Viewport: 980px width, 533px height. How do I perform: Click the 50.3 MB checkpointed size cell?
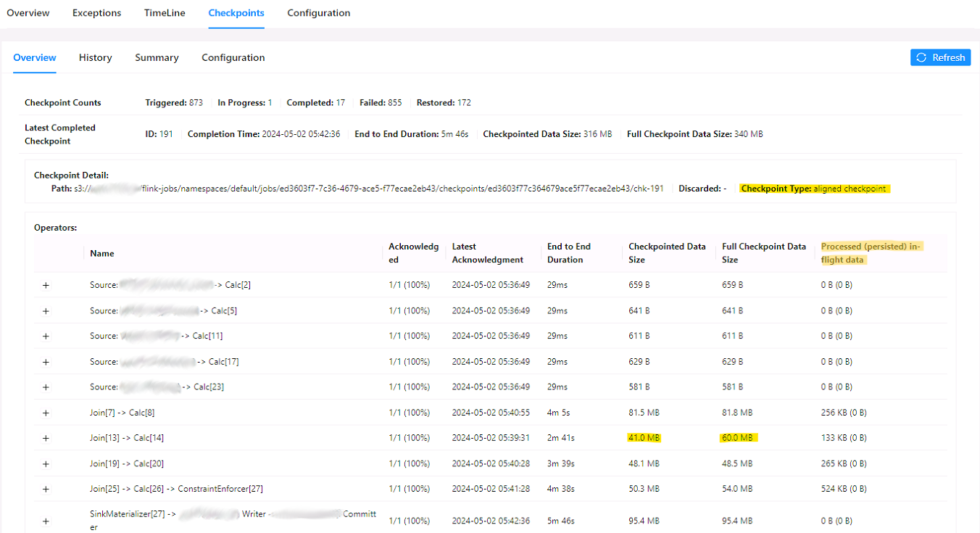pos(644,489)
